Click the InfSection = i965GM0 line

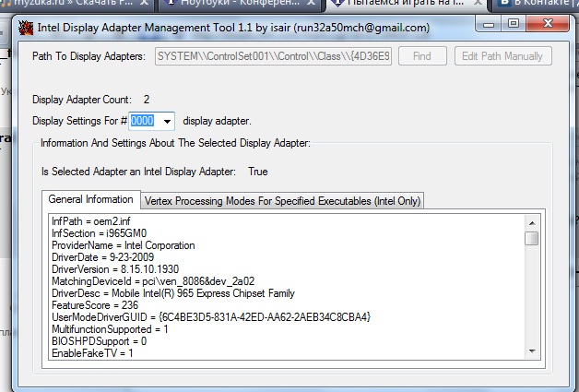(100, 233)
